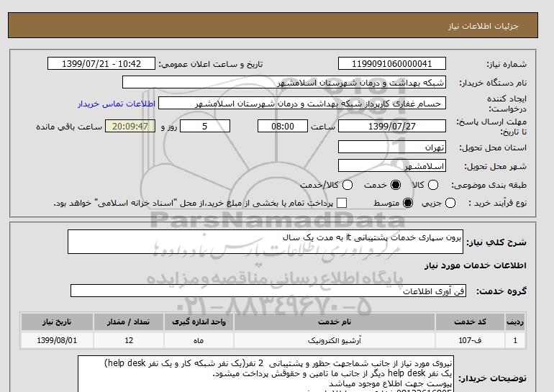Select the کالا radio button
554x392 pixels.
tap(433, 185)
